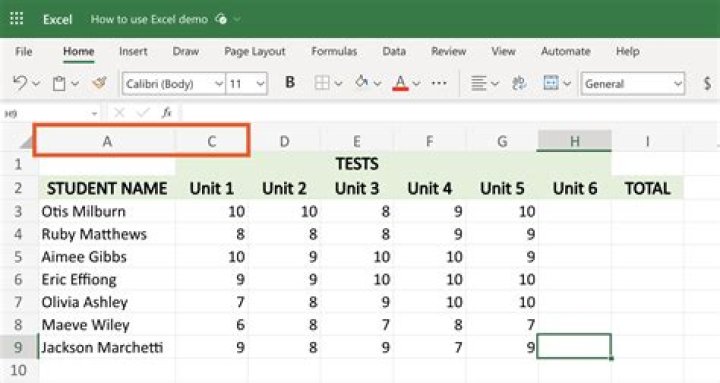
Task: Open the Review tab
Action: point(448,51)
